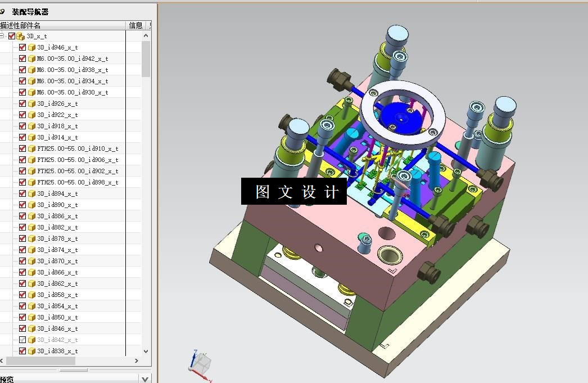Click part icon of FTH25.00-55.00_id902_x_t
The width and height of the screenshot is (588, 383).
click(31, 171)
